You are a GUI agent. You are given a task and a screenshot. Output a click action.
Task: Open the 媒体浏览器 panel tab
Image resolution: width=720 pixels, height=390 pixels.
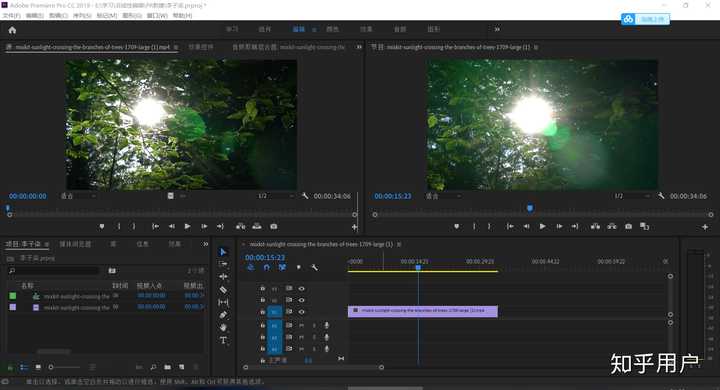pos(75,244)
